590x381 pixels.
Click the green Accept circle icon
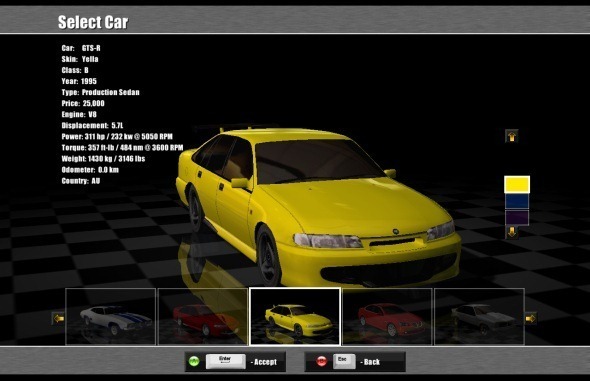coord(194,362)
